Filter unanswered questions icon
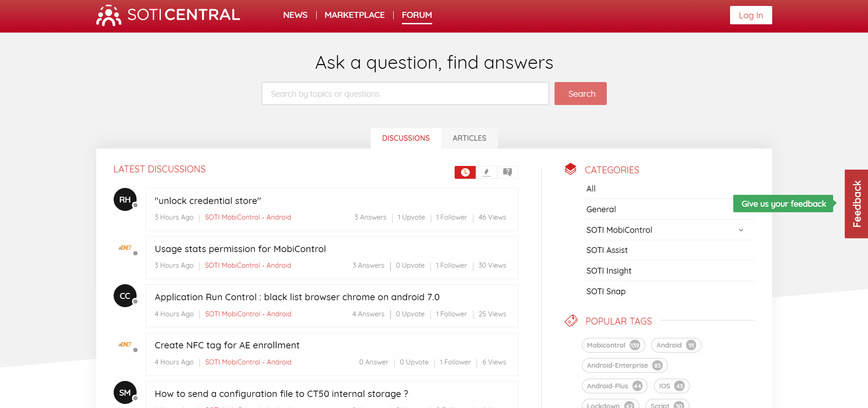868x408 pixels. [507, 172]
